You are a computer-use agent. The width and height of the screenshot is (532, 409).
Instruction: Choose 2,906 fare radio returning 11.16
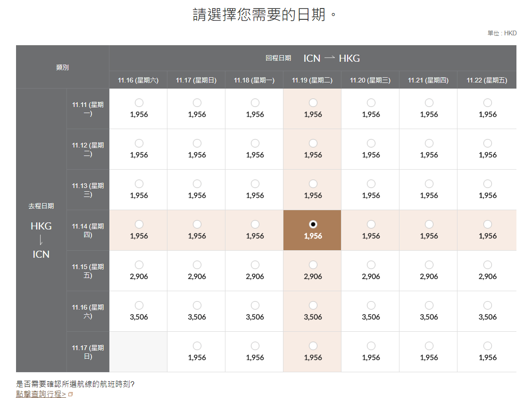point(139,265)
